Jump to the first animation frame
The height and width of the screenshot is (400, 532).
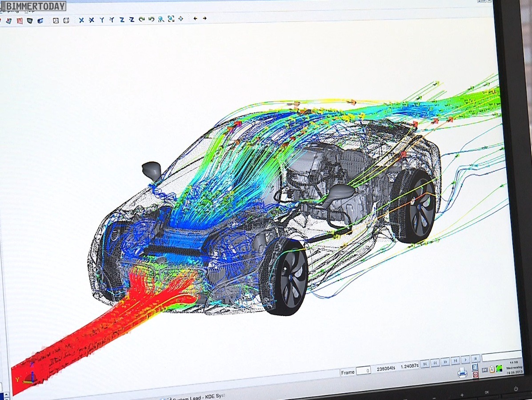[x=425, y=364]
